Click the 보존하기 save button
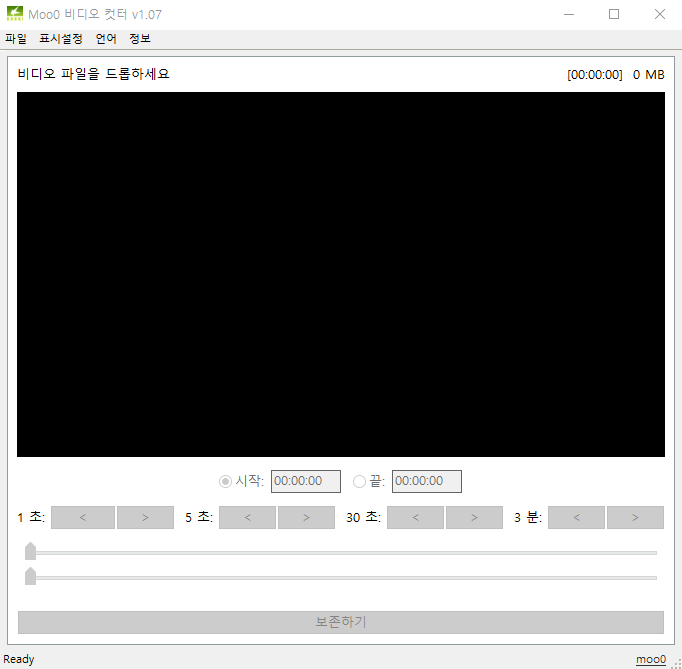 341,622
